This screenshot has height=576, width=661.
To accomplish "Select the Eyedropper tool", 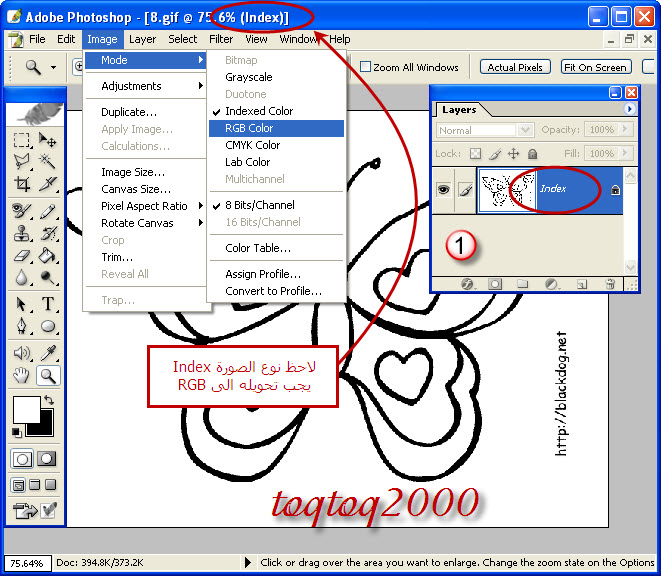I will click(x=47, y=352).
